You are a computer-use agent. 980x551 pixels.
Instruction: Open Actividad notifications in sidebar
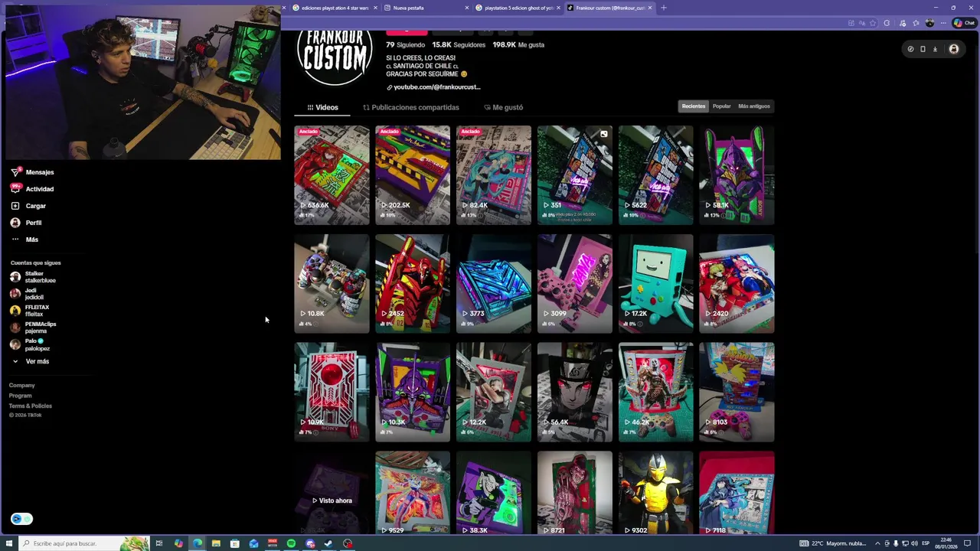pyautogui.click(x=32, y=189)
